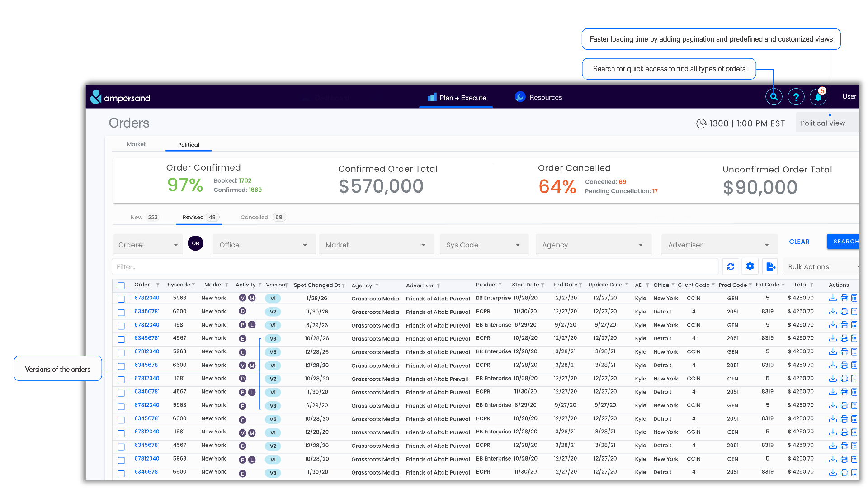Open the Market filter dropdown

pyautogui.click(x=376, y=245)
